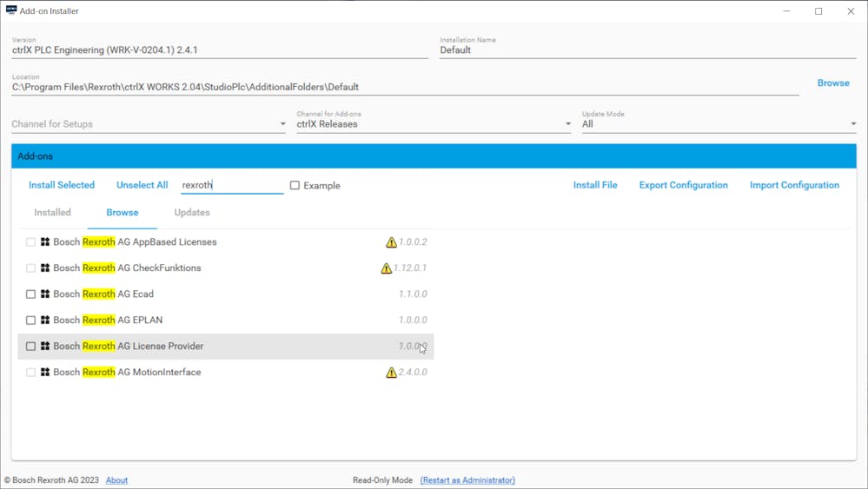
Task: Click package icon of AppBased Licenses add-on
Action: tap(45, 242)
